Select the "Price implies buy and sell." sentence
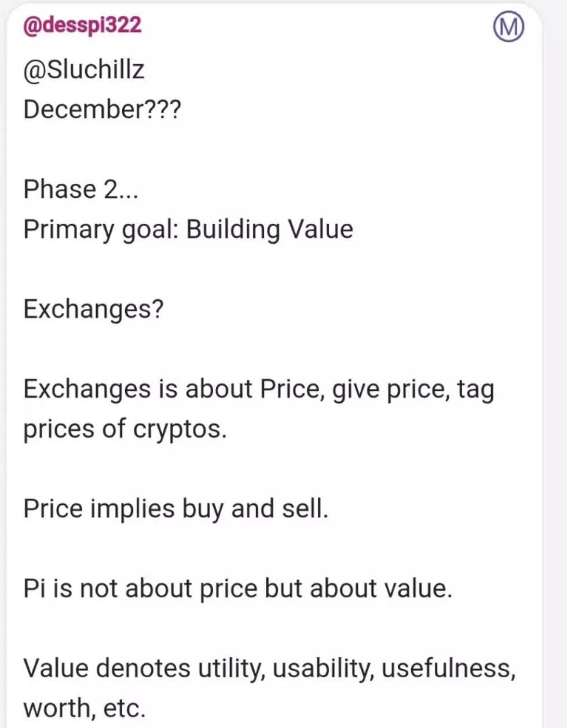Viewport: 567px width, 728px height. coord(175,509)
